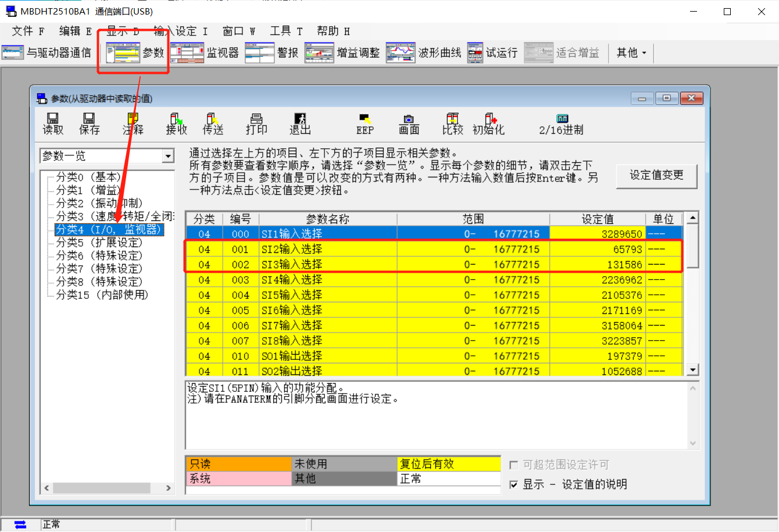Image resolution: width=779 pixels, height=532 pixels.
Task: Open the 文件 F menu
Action: click(28, 31)
